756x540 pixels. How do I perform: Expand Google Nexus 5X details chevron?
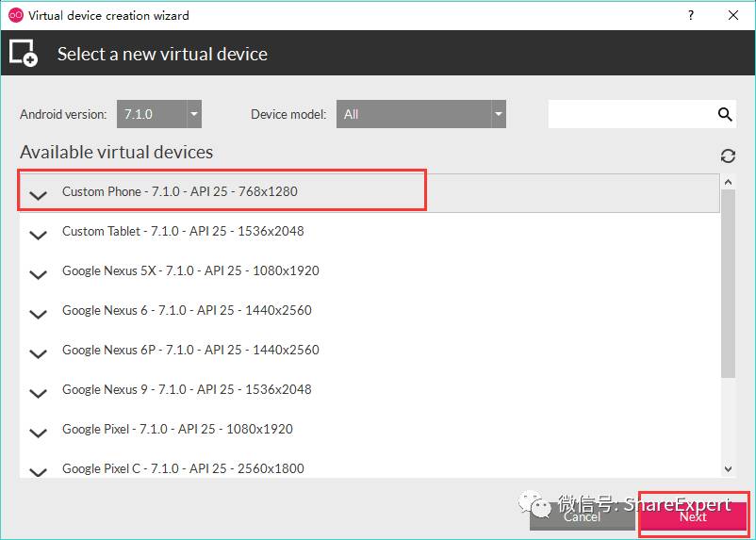pos(38,273)
